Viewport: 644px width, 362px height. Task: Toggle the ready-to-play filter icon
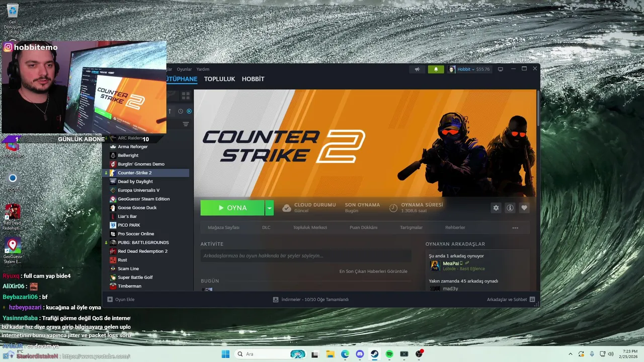click(x=189, y=111)
